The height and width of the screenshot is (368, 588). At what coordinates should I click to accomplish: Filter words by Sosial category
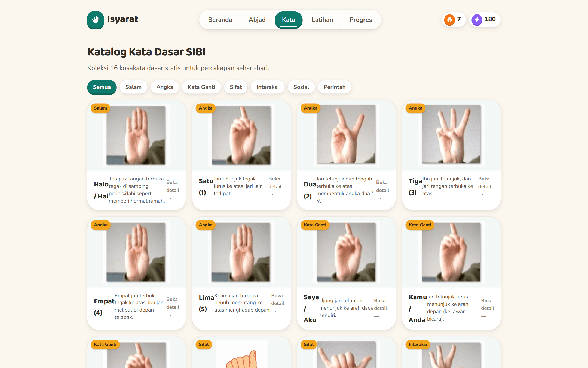[301, 87]
